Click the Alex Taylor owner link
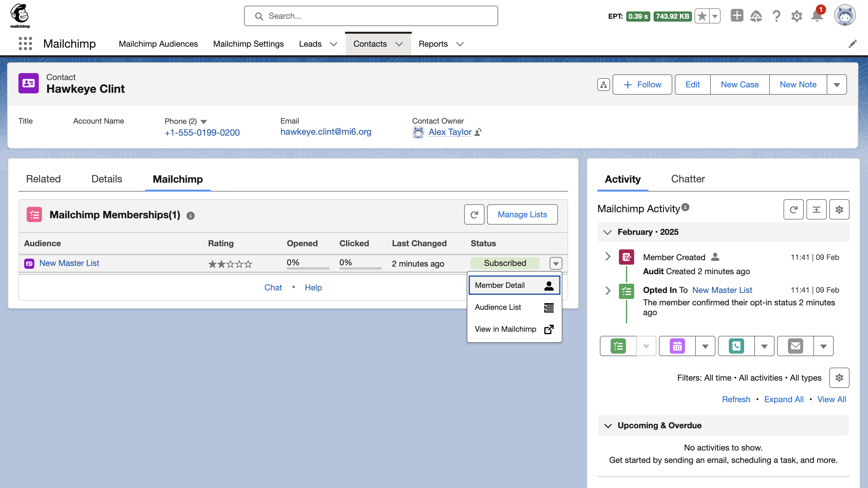Screen dimensions: 868x488 (450, 132)
